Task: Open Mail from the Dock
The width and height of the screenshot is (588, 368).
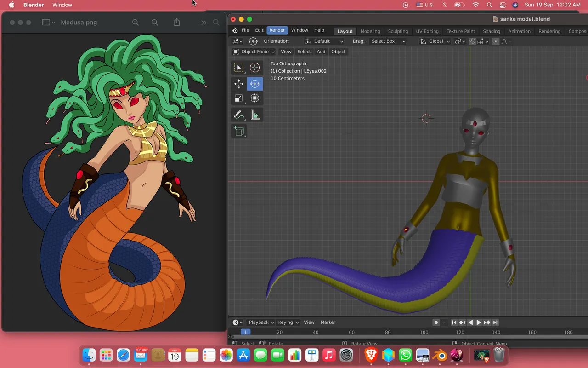Action: [140, 355]
